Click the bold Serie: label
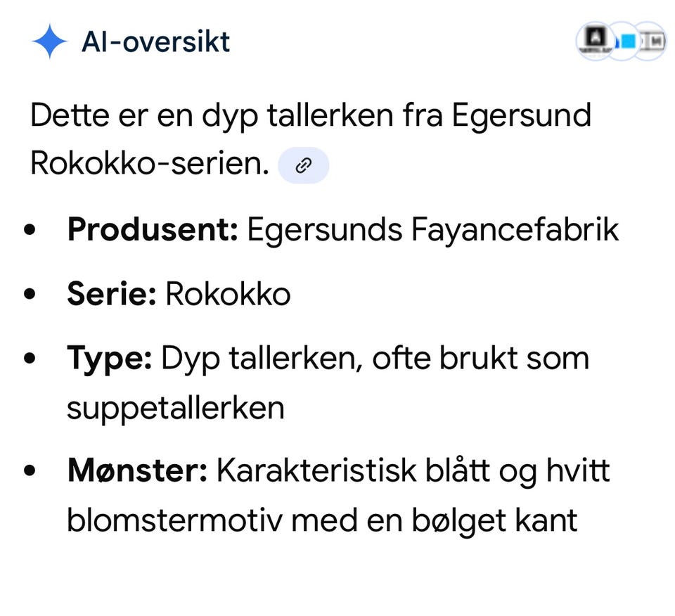Screen dimensions: 675x616 pyautogui.click(x=112, y=294)
